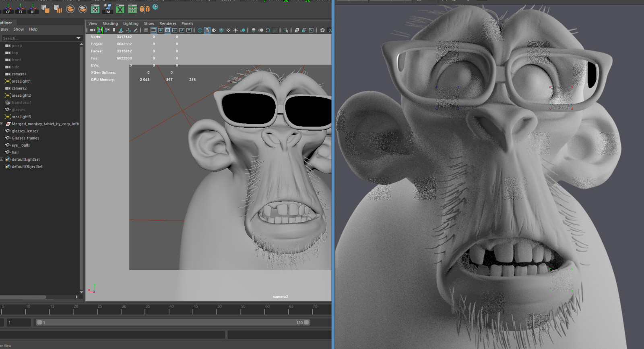
Task: Click the 2D Pan/Zoom icon
Action: point(128,30)
